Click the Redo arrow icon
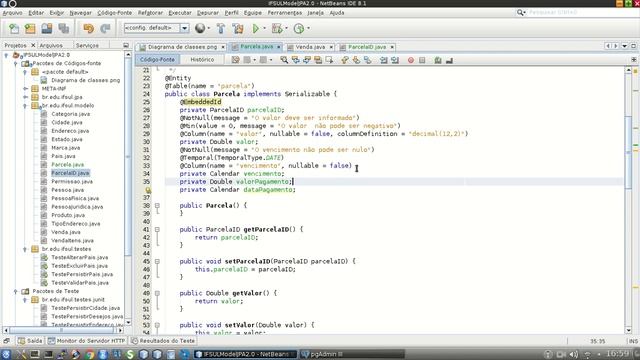Image resolution: width=640 pixels, height=360 pixels. coord(105,28)
